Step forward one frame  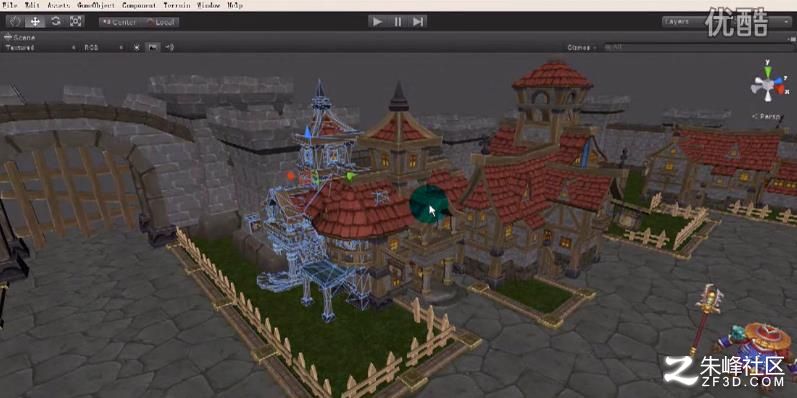tap(417, 21)
